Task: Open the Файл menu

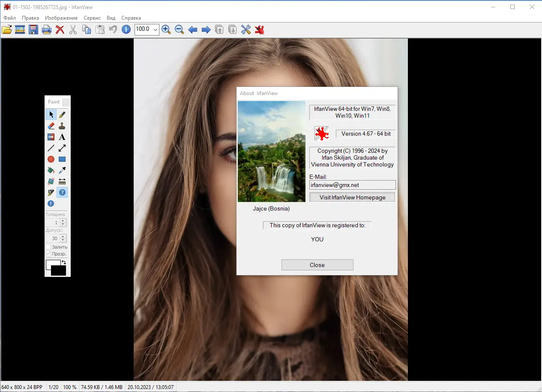Action: point(9,18)
